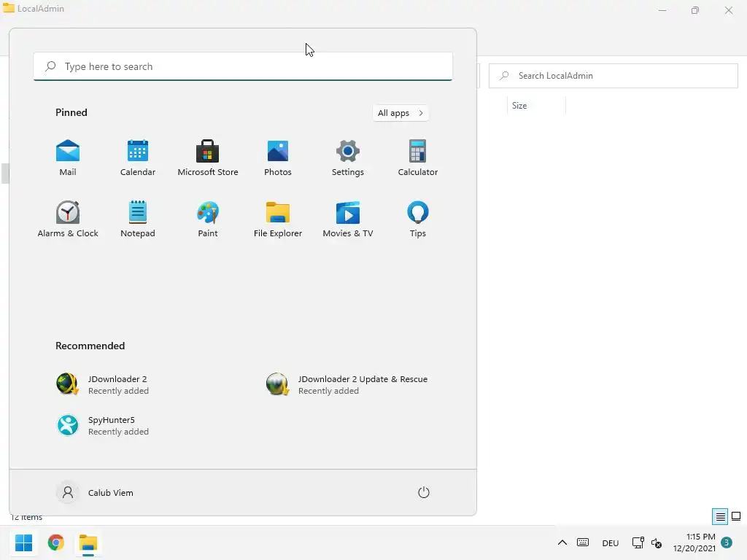Open Alarms & Clock
This screenshot has height=560, width=747.
pos(68,219)
